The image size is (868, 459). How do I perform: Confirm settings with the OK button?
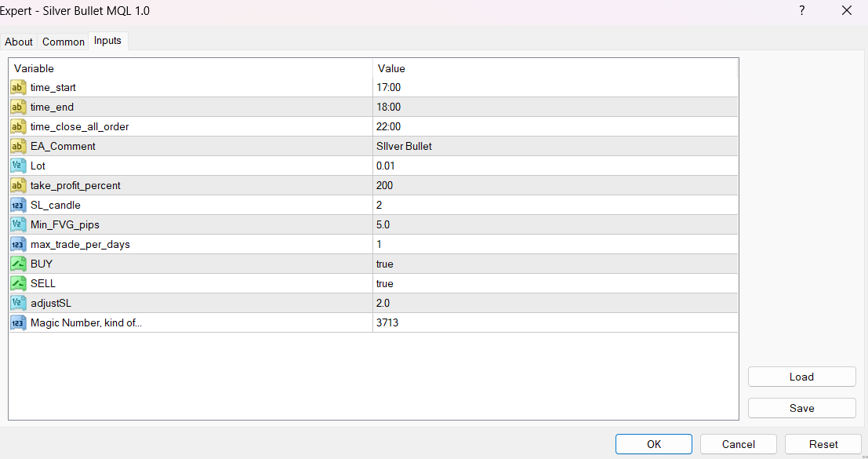tap(653, 443)
